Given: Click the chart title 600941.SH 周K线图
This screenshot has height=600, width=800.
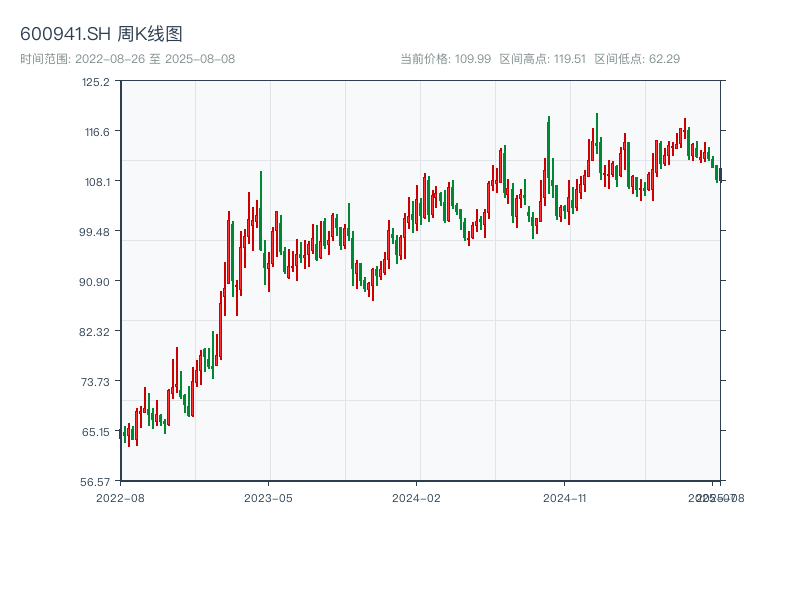Looking at the screenshot, I should click(x=101, y=34).
